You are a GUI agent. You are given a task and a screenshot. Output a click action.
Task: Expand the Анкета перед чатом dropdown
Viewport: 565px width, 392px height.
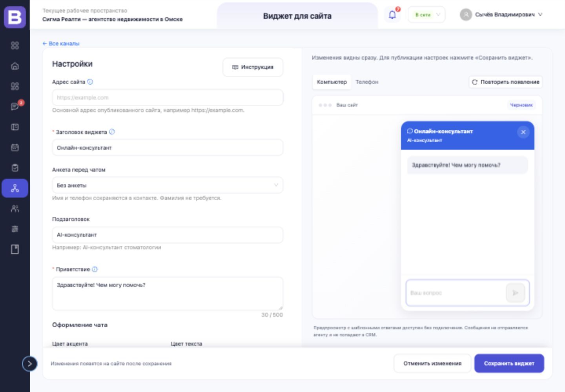(168, 185)
